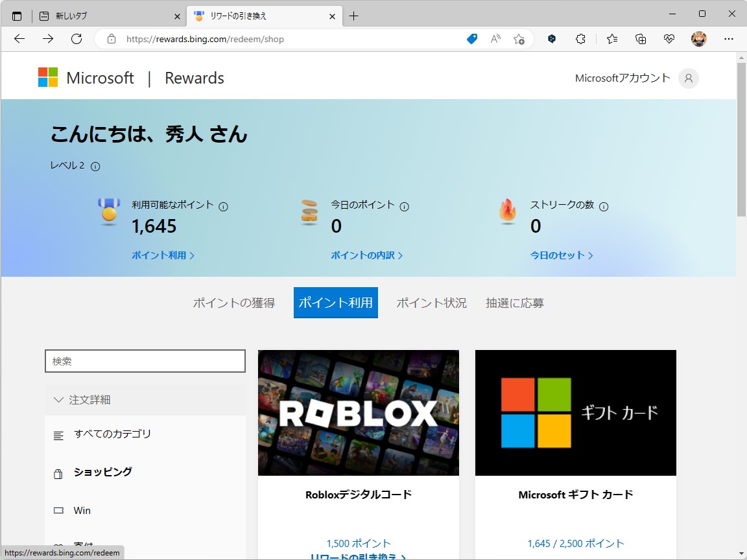Toggle the ストリークの数 info tooltip
This screenshot has height=560, width=747.
pos(604,205)
